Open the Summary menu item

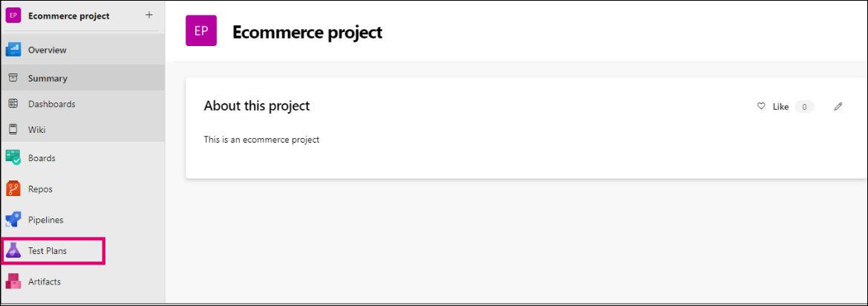click(48, 78)
